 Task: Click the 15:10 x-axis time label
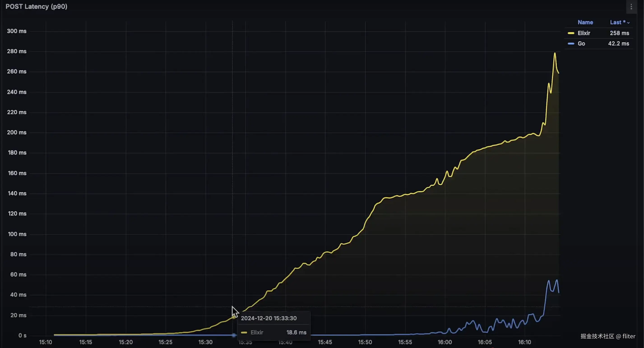tap(46, 342)
